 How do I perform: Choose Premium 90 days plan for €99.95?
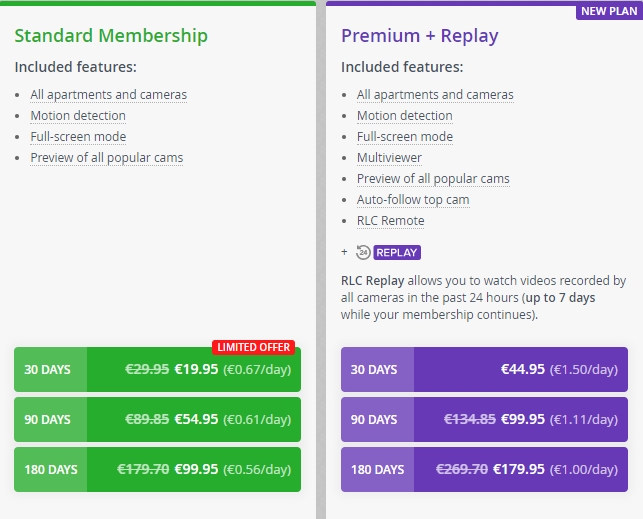(x=484, y=419)
